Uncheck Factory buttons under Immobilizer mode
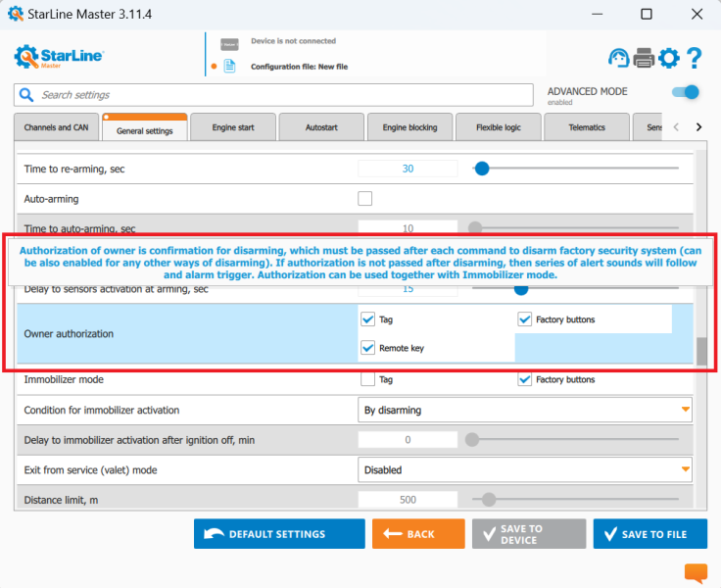The image size is (721, 588). click(x=524, y=379)
